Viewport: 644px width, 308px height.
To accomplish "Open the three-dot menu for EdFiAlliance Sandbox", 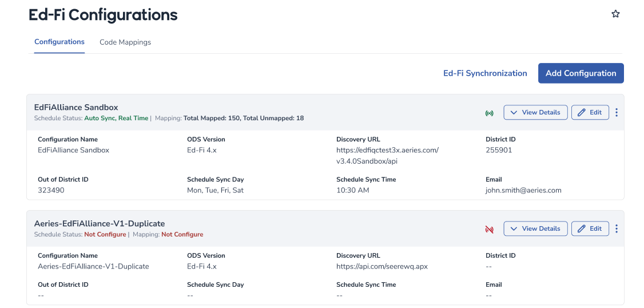I will [x=617, y=112].
